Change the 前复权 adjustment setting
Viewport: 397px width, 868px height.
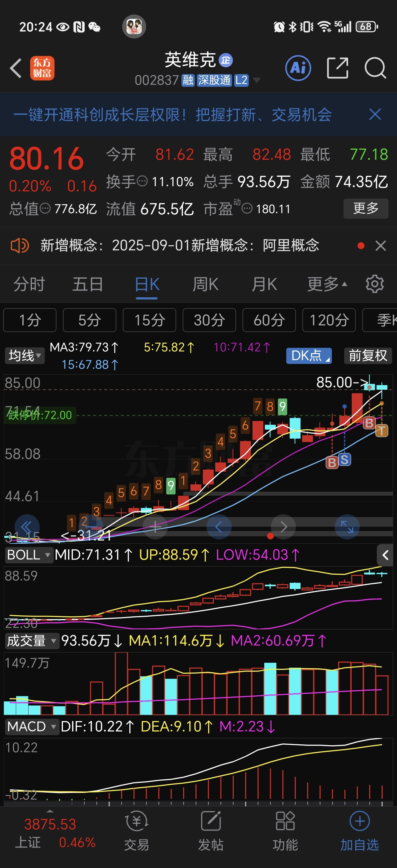click(x=368, y=356)
